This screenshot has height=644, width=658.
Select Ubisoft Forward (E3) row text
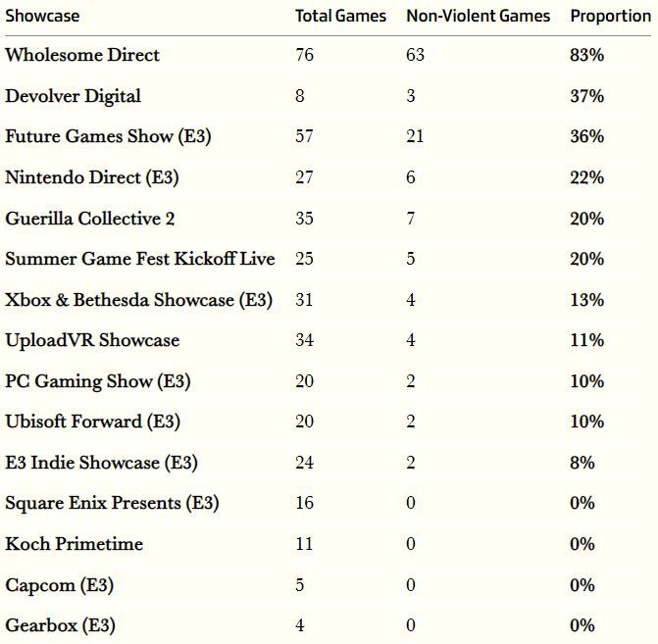click(93, 421)
